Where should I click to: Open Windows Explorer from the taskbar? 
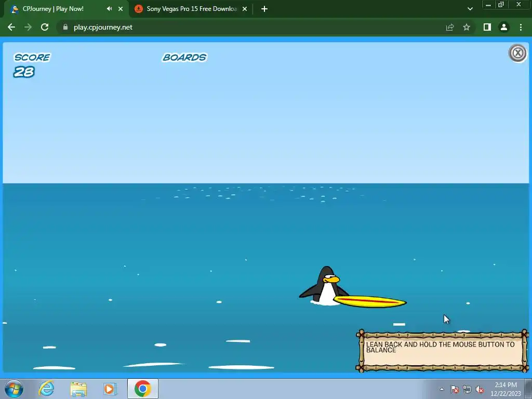(x=78, y=389)
